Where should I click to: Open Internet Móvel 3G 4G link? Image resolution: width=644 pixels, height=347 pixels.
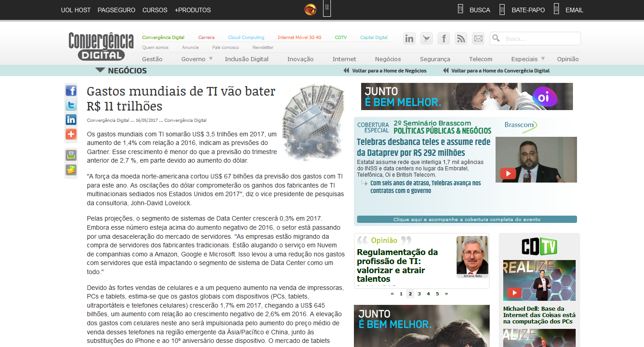pyautogui.click(x=300, y=38)
